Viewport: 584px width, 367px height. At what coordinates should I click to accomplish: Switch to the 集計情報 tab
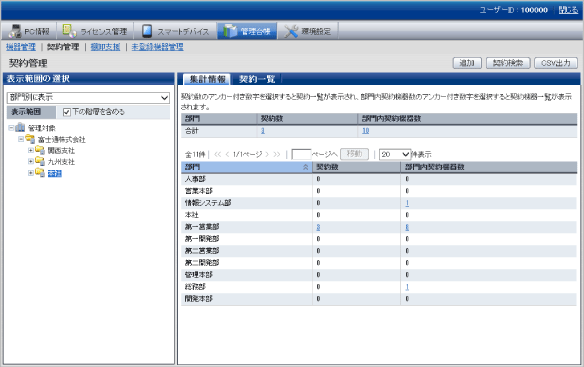207,79
